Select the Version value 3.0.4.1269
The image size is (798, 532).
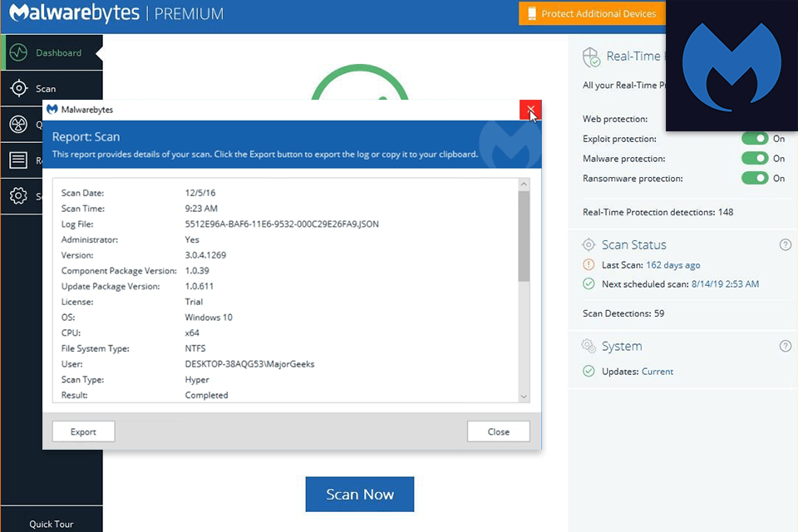[205, 255]
